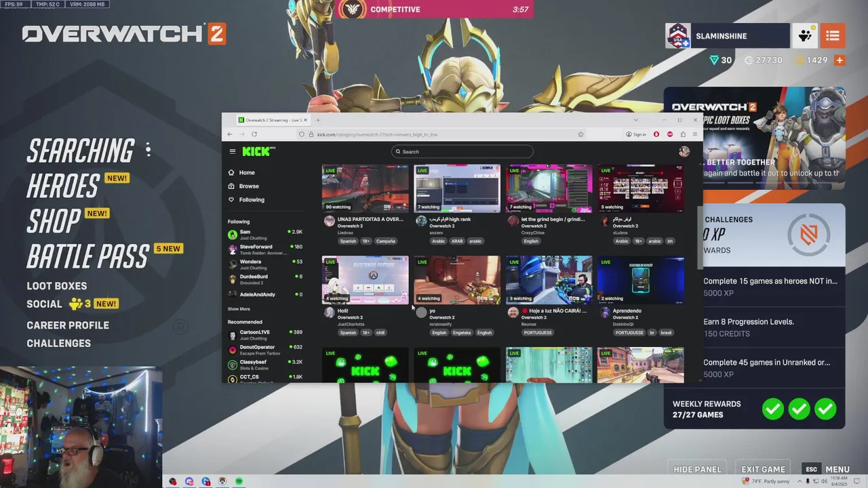Click the red Opera-style extension icon
The width and height of the screenshot is (868, 488).
(x=656, y=134)
